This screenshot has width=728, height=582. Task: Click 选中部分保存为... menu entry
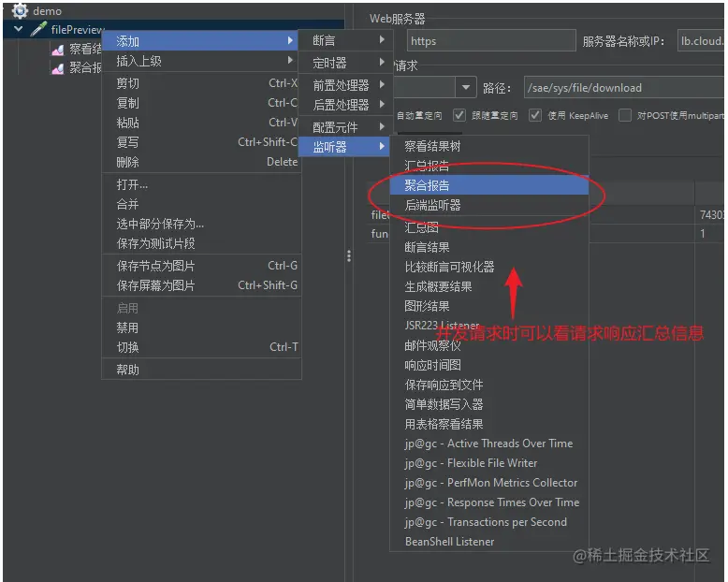coord(201,224)
